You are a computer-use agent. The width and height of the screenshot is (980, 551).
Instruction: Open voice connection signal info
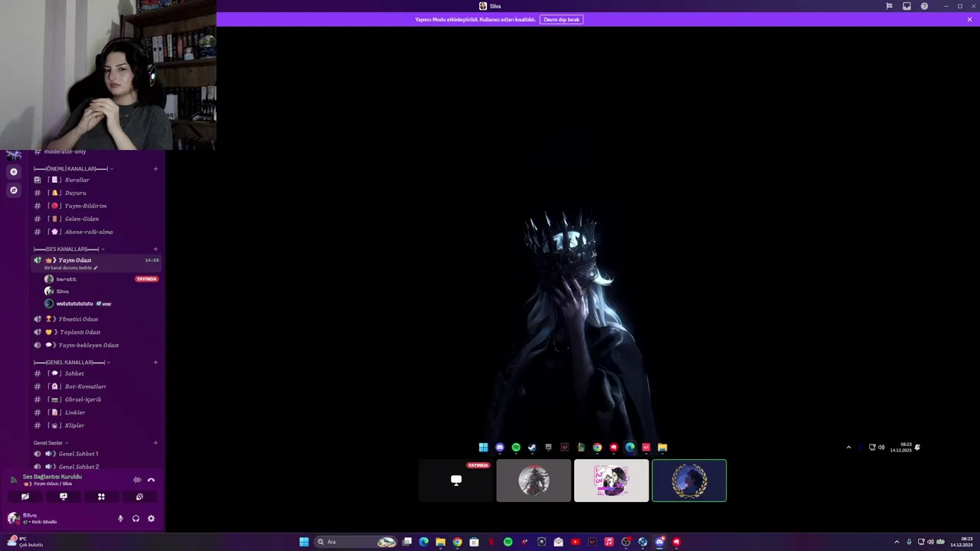(13, 480)
